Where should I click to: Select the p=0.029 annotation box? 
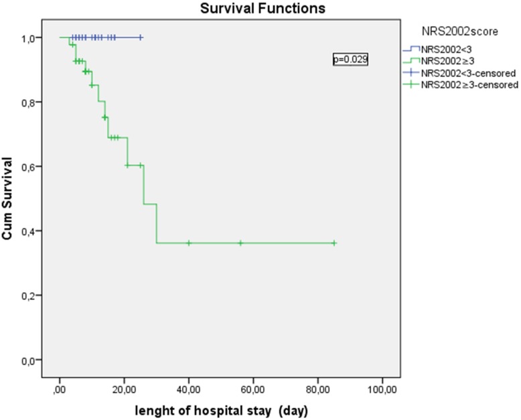pos(350,60)
